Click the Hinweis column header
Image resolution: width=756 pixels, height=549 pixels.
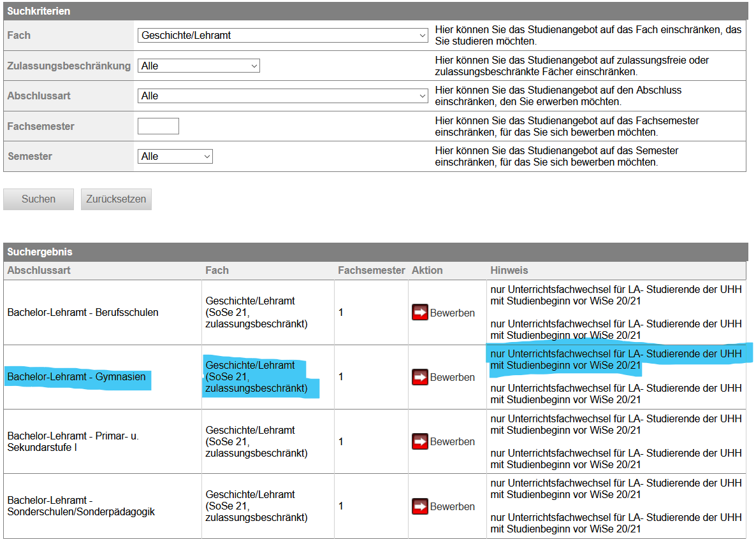tap(509, 270)
